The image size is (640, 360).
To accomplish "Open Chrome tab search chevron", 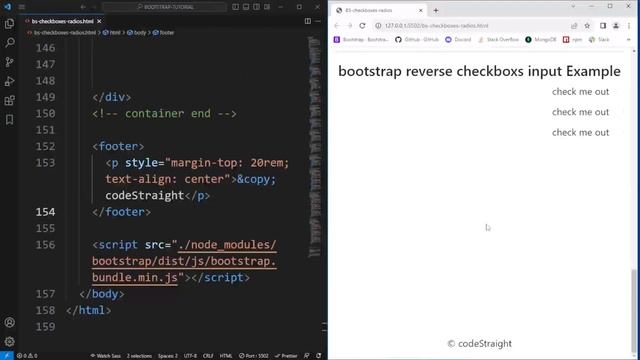I will tap(573, 6).
